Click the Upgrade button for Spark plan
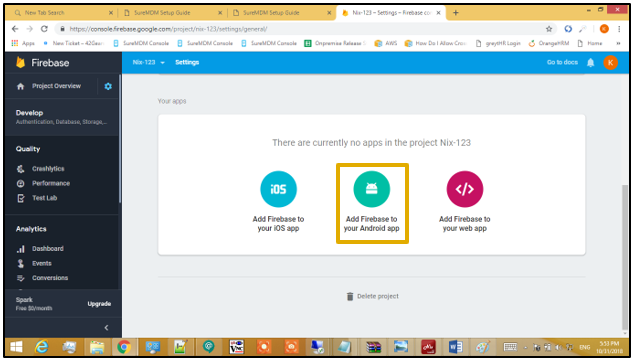The width and height of the screenshot is (635, 360). [x=99, y=304]
